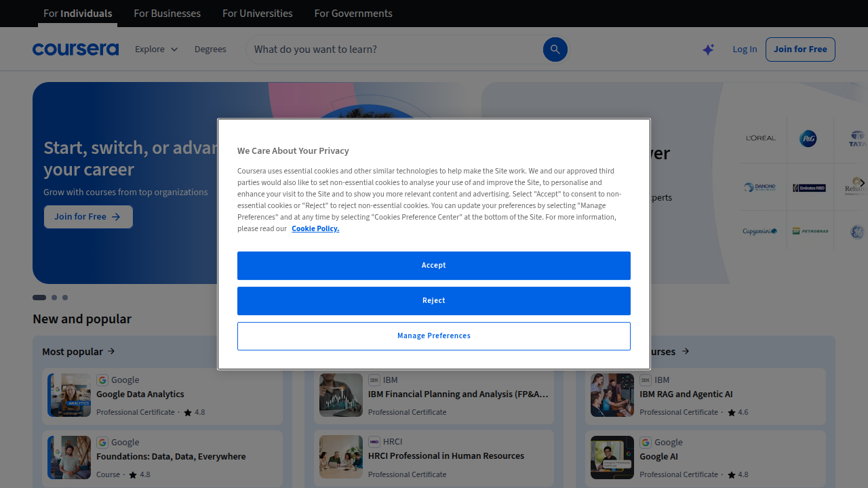
Task: Switch to For Governments tab
Action: [x=353, y=13]
